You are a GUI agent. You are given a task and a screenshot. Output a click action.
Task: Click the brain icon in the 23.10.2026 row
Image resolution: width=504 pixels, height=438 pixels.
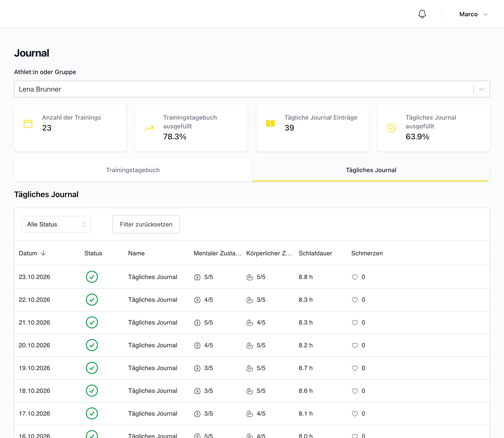click(x=197, y=277)
